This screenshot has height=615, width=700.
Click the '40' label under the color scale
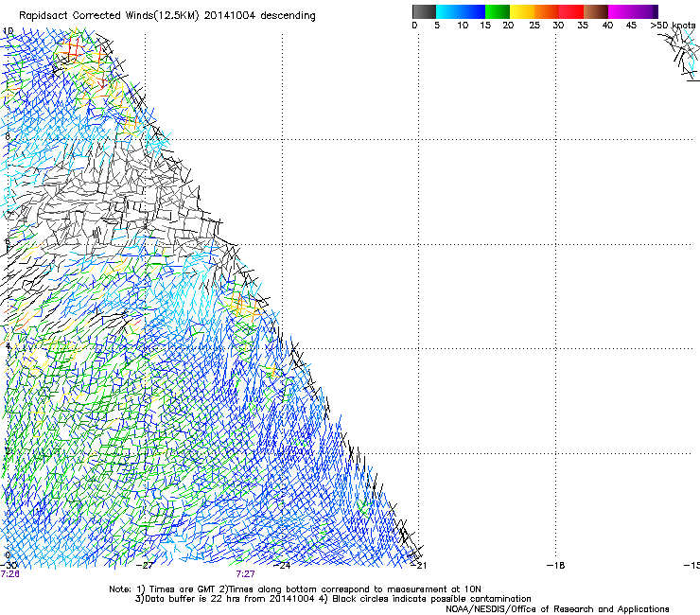coord(607,26)
